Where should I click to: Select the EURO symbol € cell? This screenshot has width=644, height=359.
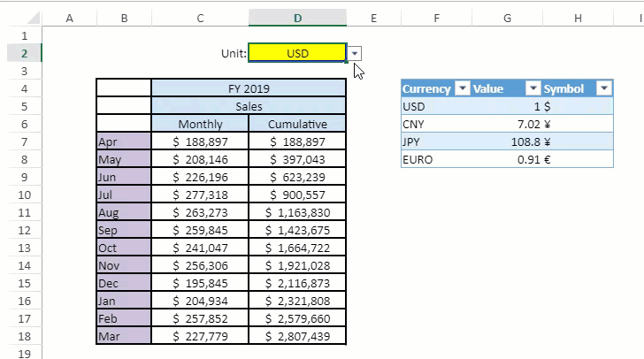pos(577,159)
